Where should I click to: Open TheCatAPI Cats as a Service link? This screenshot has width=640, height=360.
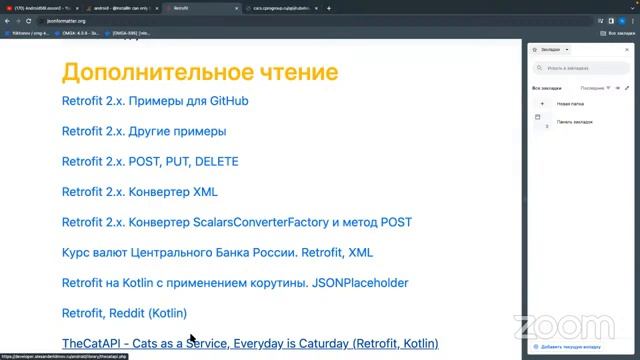coord(250,343)
